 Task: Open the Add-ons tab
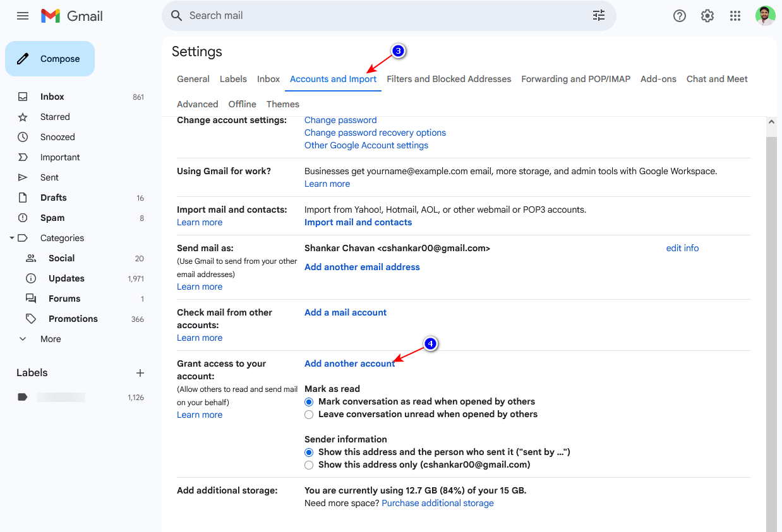658,79
